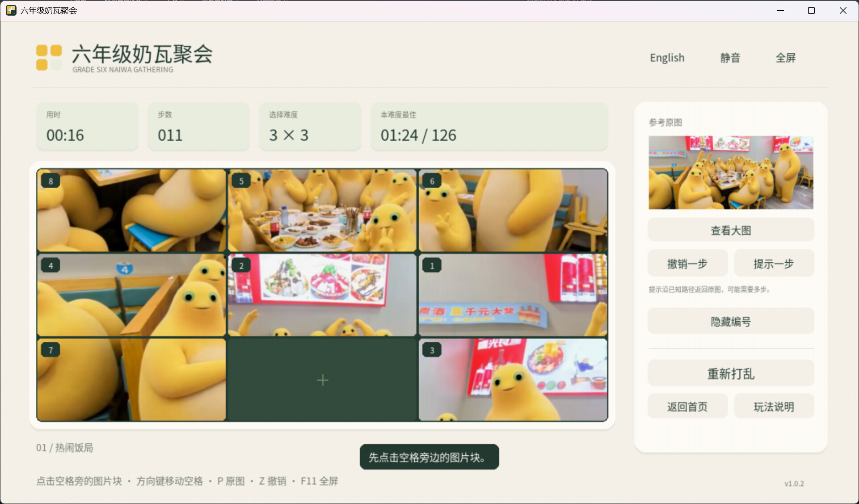The height and width of the screenshot is (504, 859).
Task: Slide puzzle tile numbered 2
Action: click(x=322, y=295)
